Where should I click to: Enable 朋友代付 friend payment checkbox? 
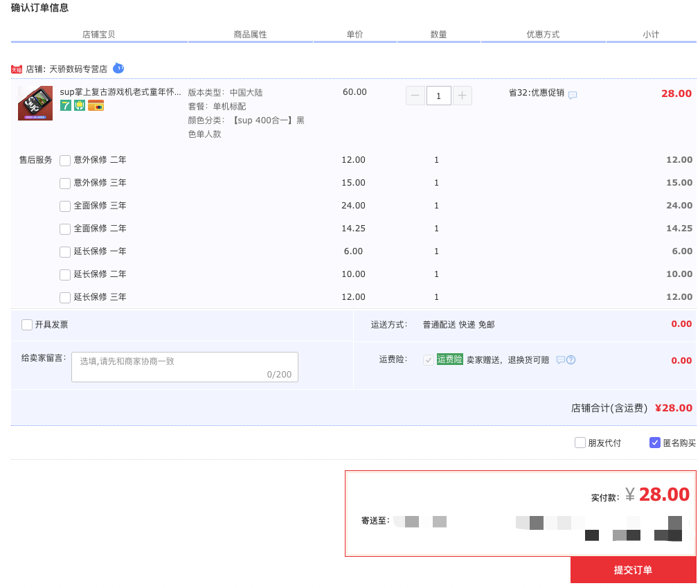(x=580, y=443)
